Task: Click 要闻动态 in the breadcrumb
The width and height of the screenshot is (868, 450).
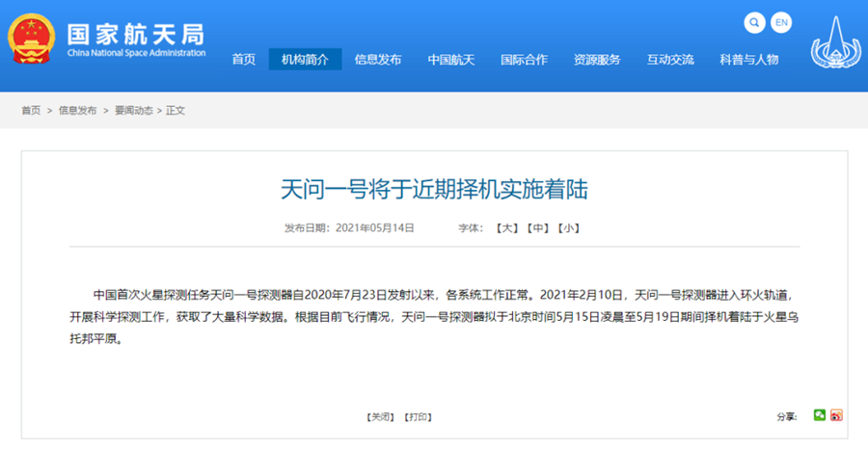Action: 135,111
